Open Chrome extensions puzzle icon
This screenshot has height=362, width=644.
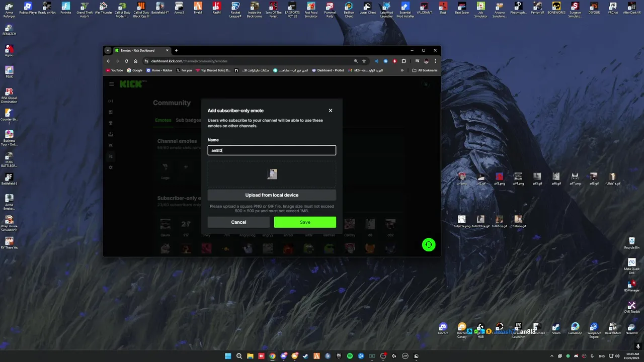click(x=404, y=61)
